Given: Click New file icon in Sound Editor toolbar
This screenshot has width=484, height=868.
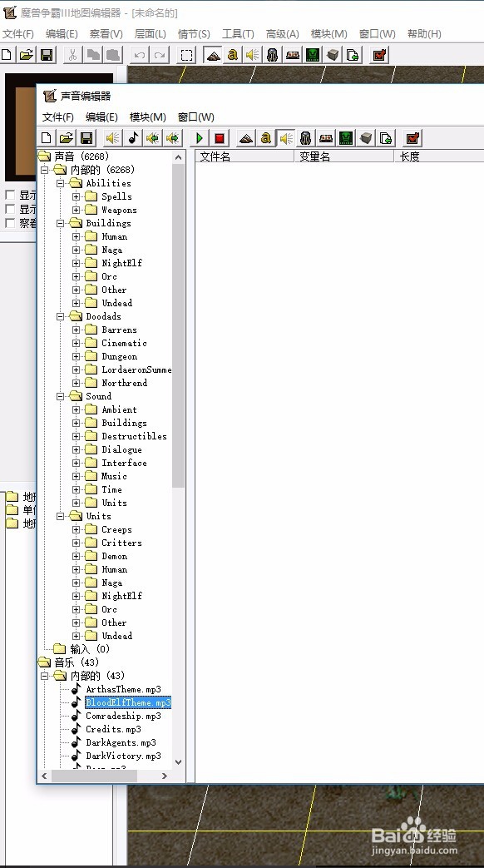Looking at the screenshot, I should tap(47, 138).
